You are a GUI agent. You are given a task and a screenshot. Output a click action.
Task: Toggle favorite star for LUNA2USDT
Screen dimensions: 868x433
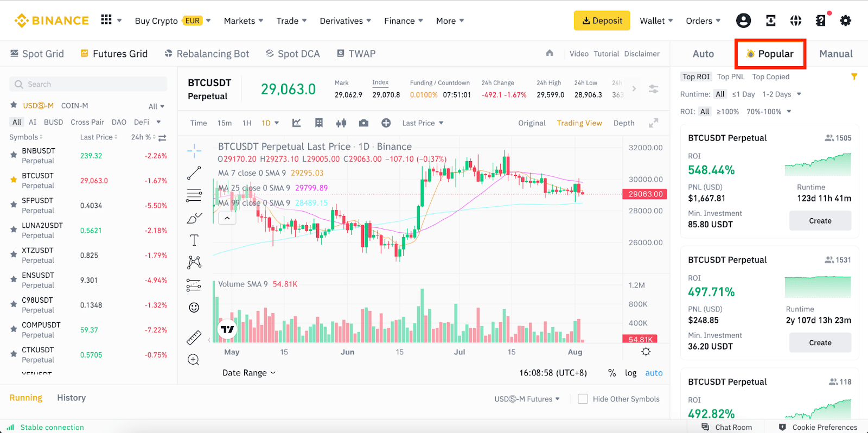coord(14,230)
